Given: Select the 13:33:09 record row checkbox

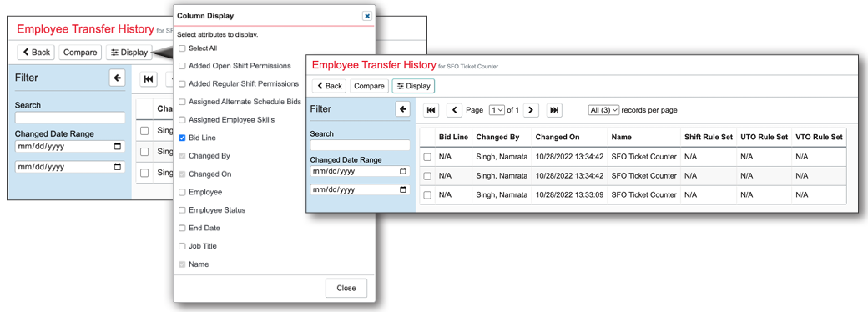Looking at the screenshot, I should (427, 194).
